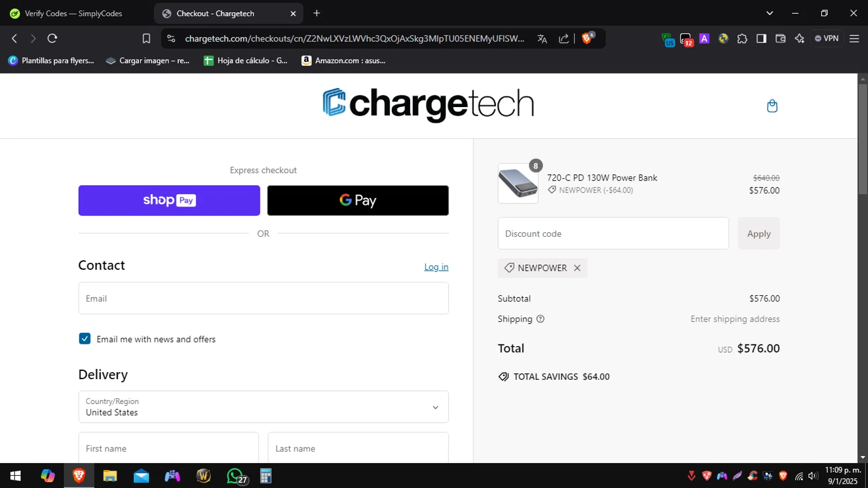Open Cargar imagen bookmark
The image size is (868, 488).
click(148, 60)
